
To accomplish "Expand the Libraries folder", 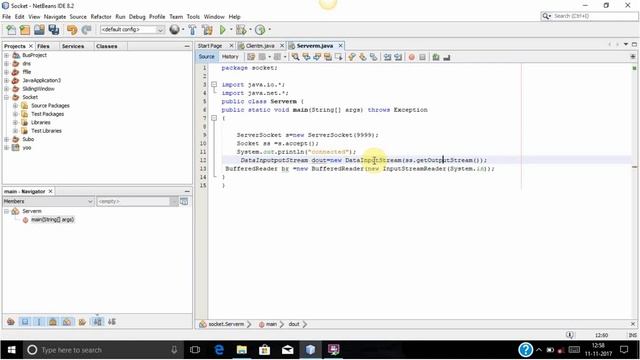I will (15, 122).
